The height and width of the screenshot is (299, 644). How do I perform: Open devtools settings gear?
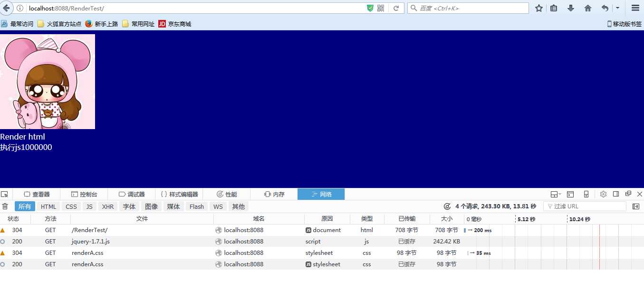coord(604,194)
